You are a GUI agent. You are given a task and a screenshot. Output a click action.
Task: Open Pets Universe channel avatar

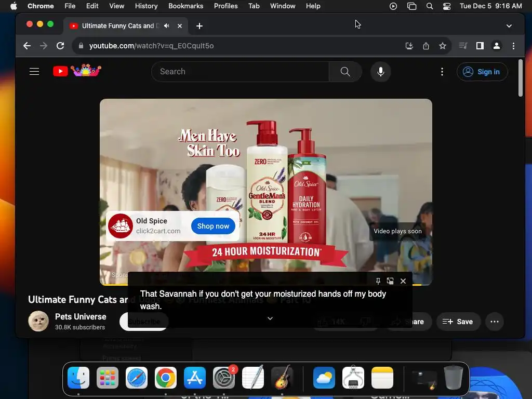tap(38, 321)
